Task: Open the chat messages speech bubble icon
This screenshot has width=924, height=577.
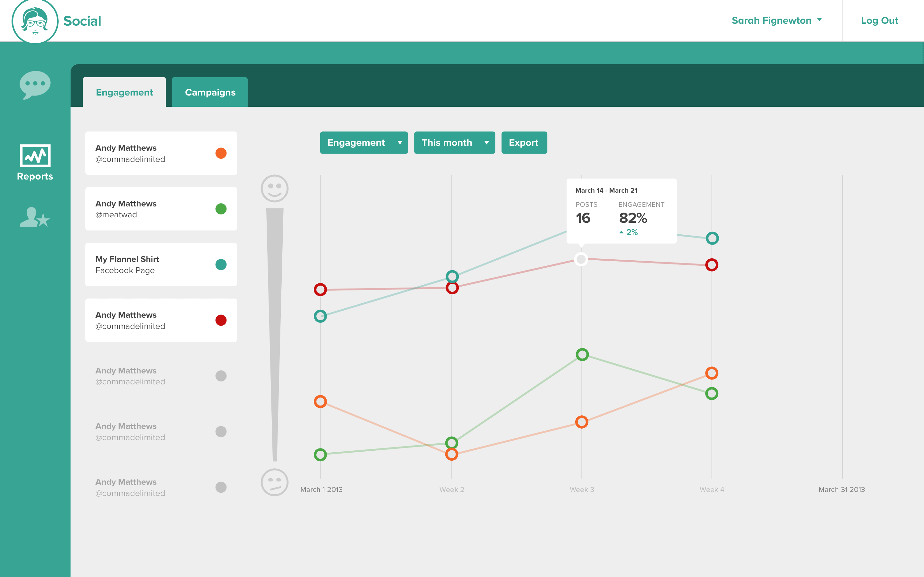Action: click(35, 84)
